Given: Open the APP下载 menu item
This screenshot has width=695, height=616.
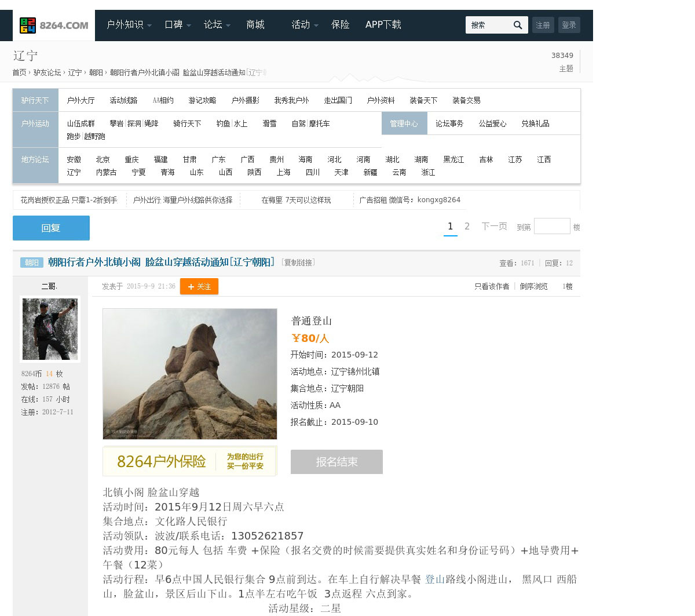Looking at the screenshot, I should pos(383,25).
